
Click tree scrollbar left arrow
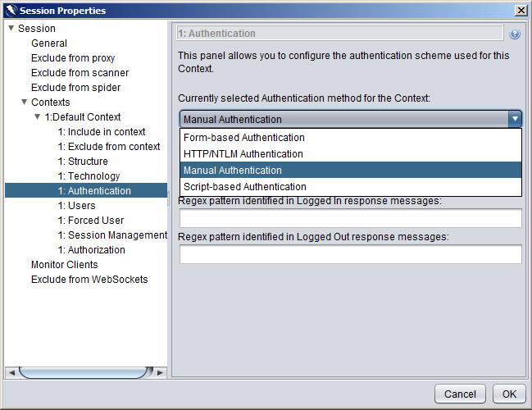click(11, 372)
